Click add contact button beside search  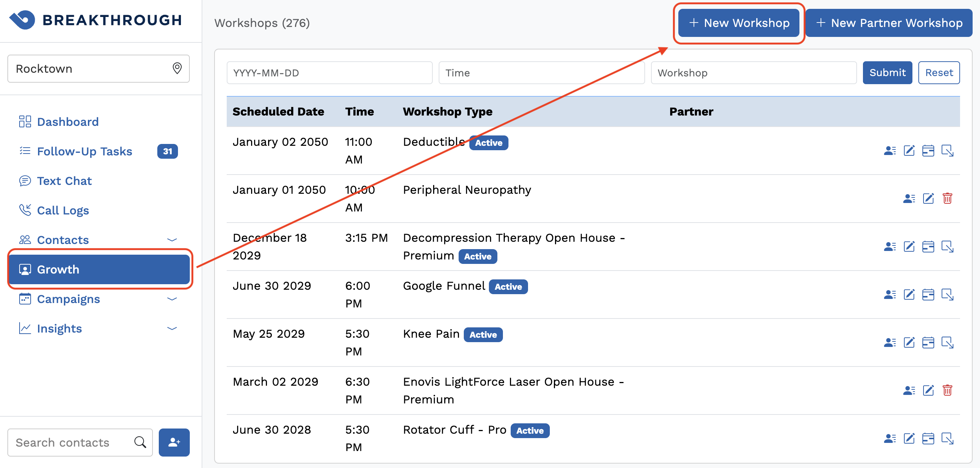click(x=174, y=442)
